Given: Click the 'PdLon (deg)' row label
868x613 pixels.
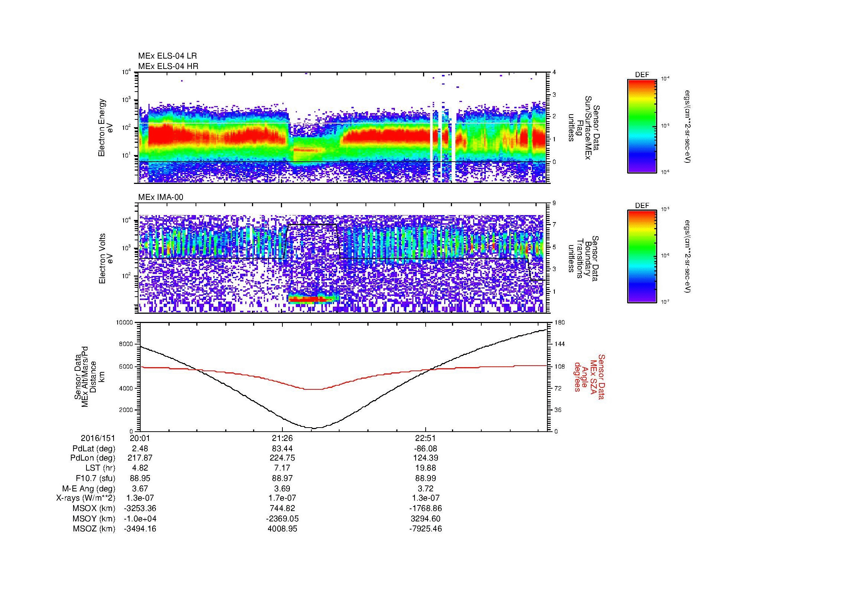Looking at the screenshot, I should point(93,458).
